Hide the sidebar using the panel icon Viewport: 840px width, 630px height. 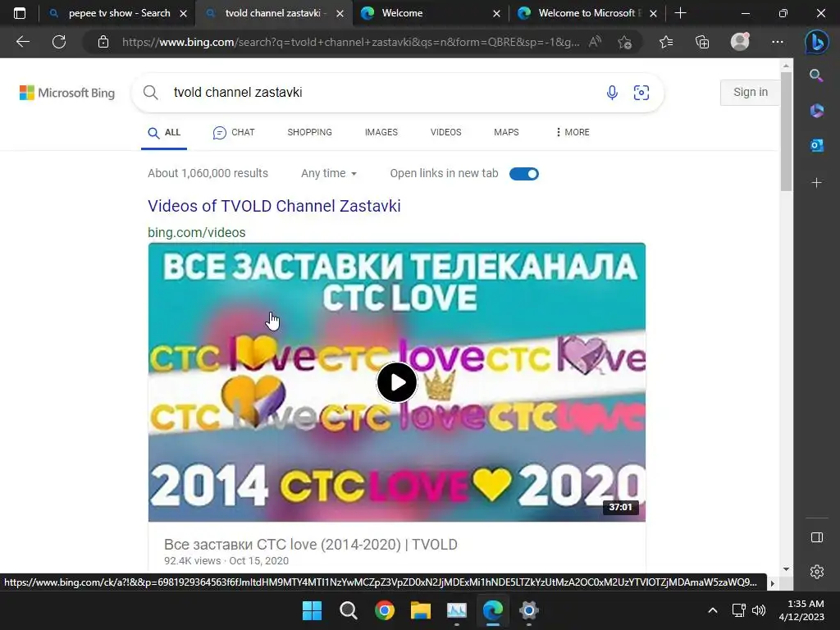pyautogui.click(x=817, y=537)
